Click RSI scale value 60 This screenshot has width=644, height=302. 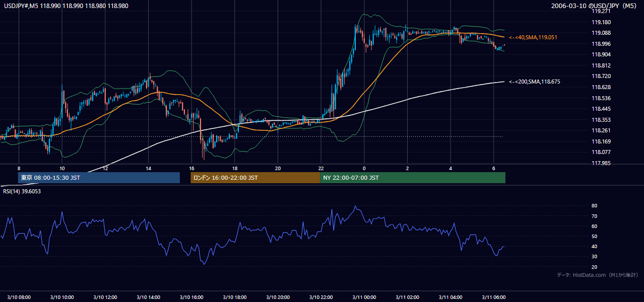point(595,226)
